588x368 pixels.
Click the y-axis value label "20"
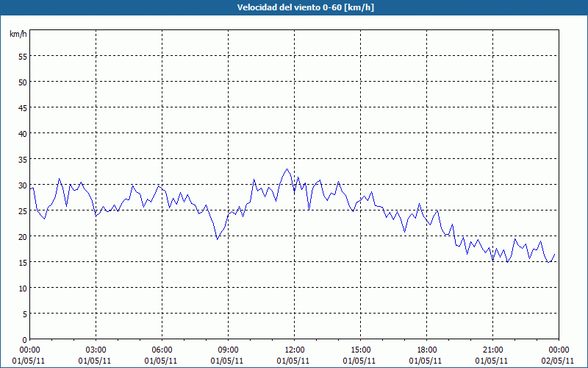pyautogui.click(x=23, y=236)
